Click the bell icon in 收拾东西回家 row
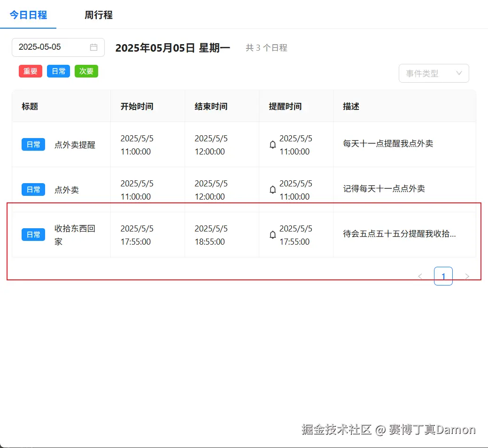 (272, 235)
